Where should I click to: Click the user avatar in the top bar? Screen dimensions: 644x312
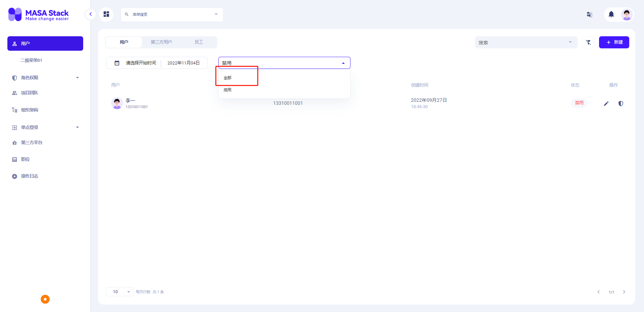click(627, 14)
